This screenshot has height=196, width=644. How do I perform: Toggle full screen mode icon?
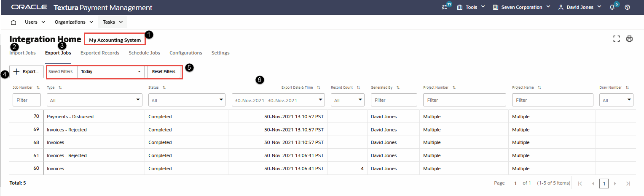point(617,39)
